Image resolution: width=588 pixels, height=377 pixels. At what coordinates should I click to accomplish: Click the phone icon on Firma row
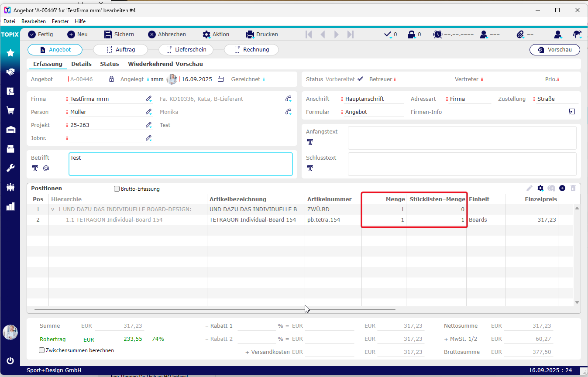tap(289, 99)
